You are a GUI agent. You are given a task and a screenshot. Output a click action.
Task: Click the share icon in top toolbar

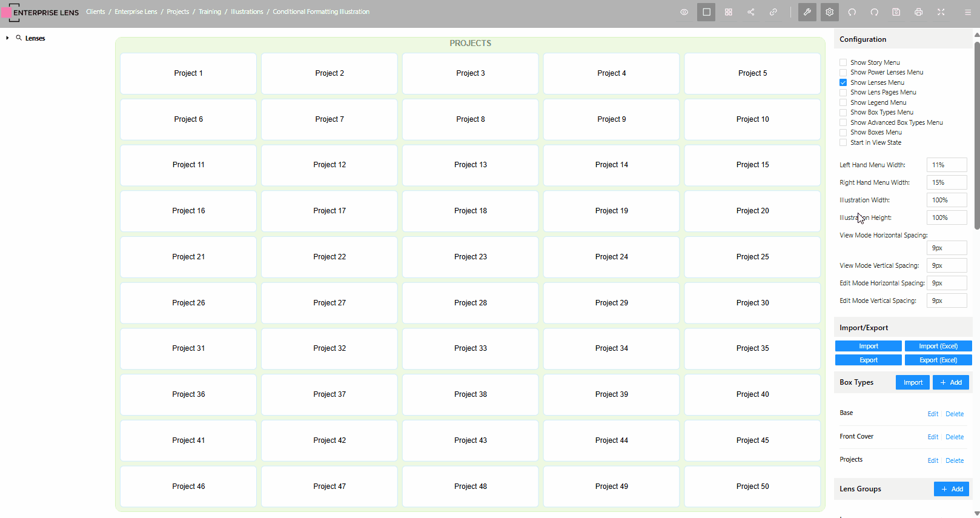pos(751,12)
